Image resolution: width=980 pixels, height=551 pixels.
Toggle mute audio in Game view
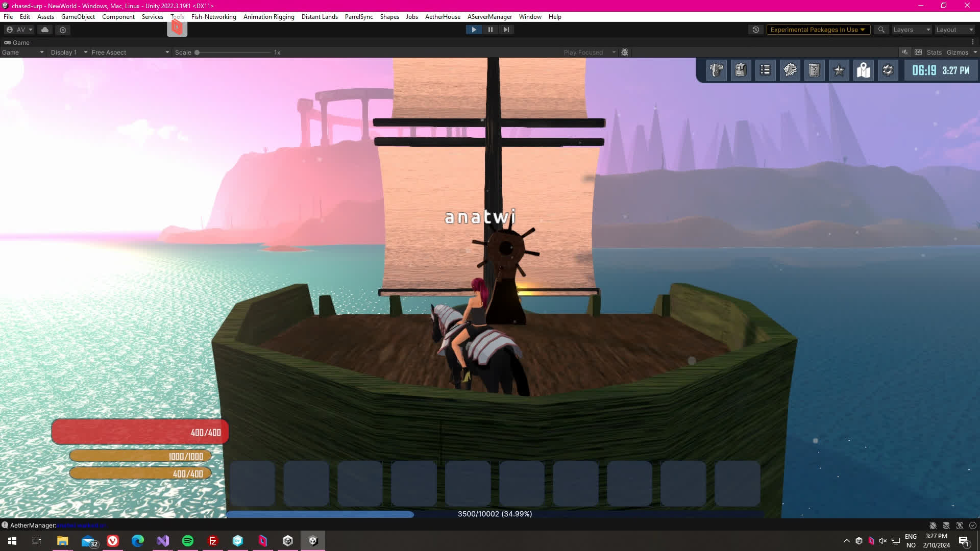point(904,53)
